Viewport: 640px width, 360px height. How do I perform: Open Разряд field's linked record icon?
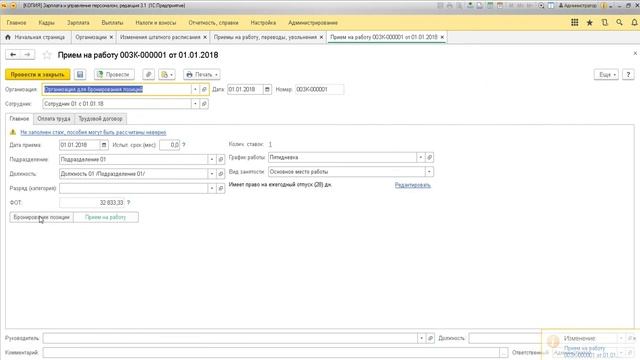[x=221, y=188]
